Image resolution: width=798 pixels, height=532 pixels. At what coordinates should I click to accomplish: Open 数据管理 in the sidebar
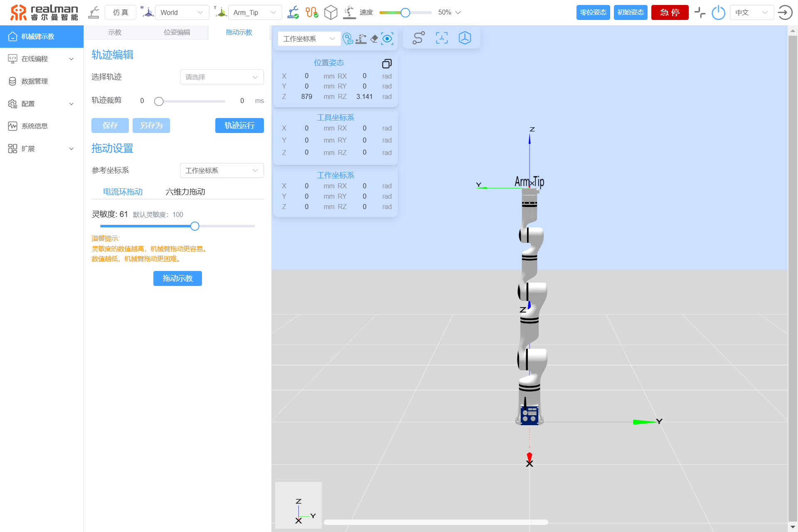(x=34, y=81)
